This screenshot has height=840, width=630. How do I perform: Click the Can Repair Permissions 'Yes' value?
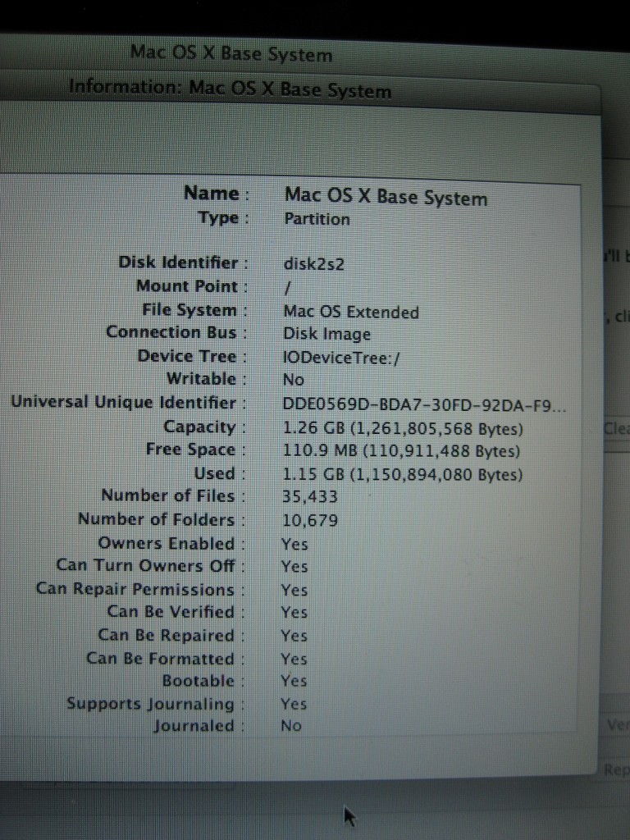(x=294, y=591)
